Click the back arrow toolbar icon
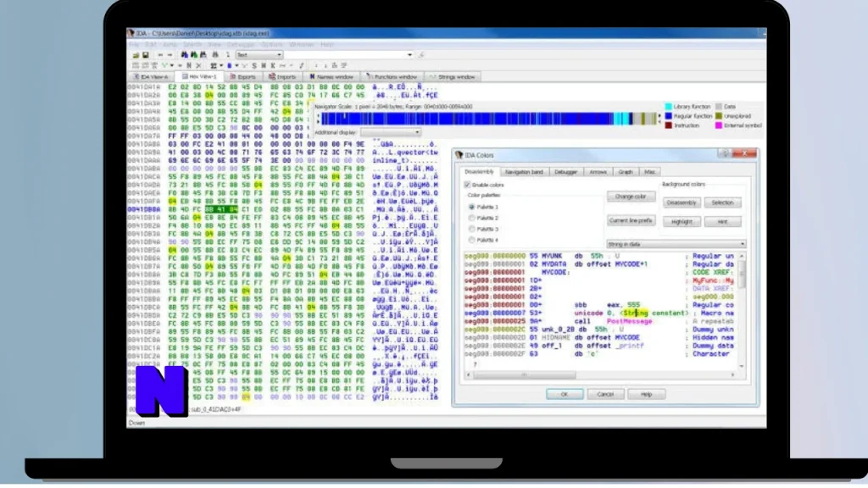The width and height of the screenshot is (868, 488). click(160, 55)
